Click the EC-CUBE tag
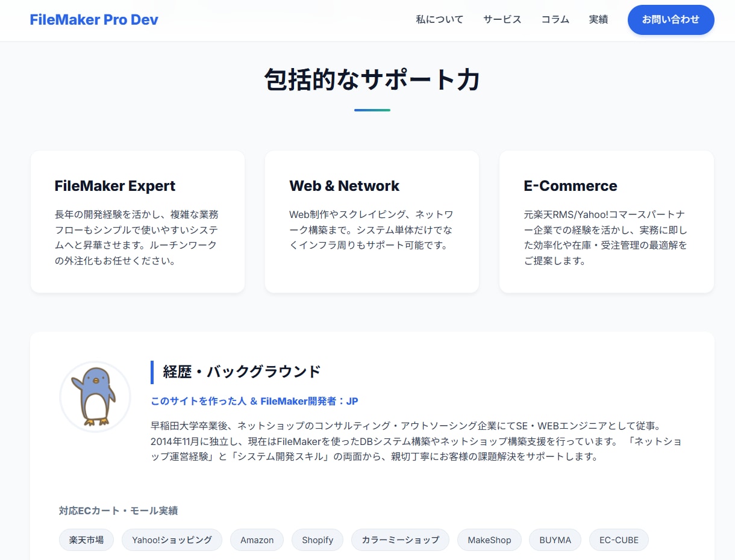 tap(619, 540)
